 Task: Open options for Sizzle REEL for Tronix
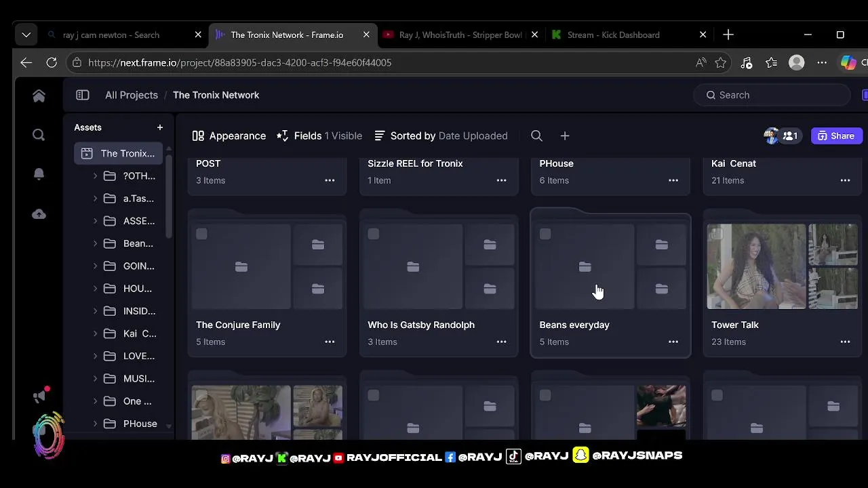[x=501, y=180]
